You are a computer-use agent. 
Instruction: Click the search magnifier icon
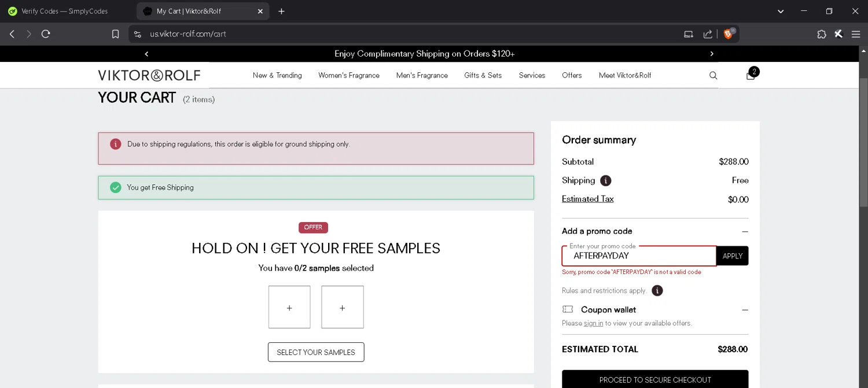point(713,76)
